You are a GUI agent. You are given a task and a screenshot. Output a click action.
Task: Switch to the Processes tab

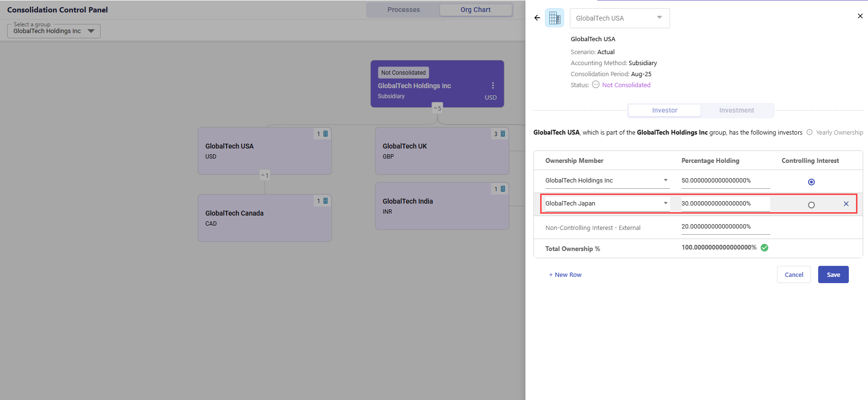tap(404, 10)
